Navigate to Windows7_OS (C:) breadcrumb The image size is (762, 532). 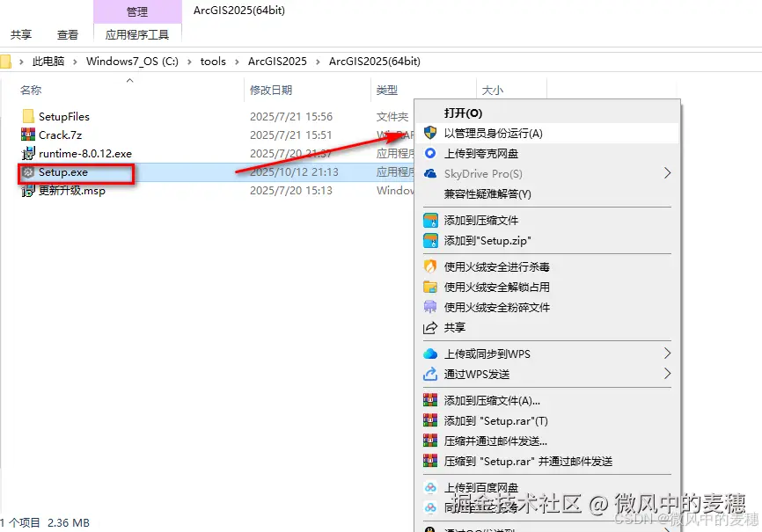pyautogui.click(x=132, y=62)
